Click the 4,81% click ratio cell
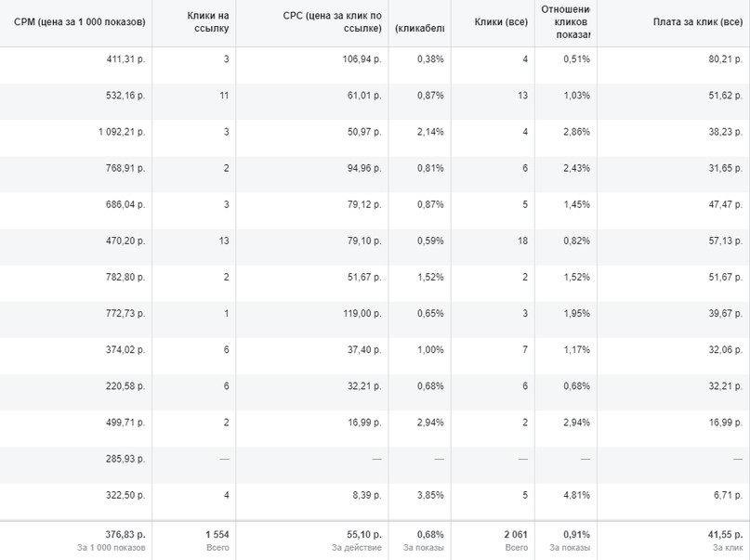 coord(577,495)
